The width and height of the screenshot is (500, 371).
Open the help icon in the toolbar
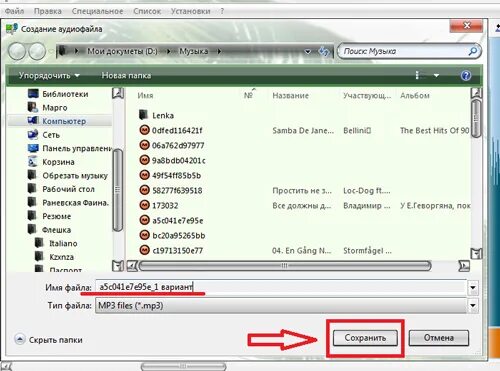(466, 76)
